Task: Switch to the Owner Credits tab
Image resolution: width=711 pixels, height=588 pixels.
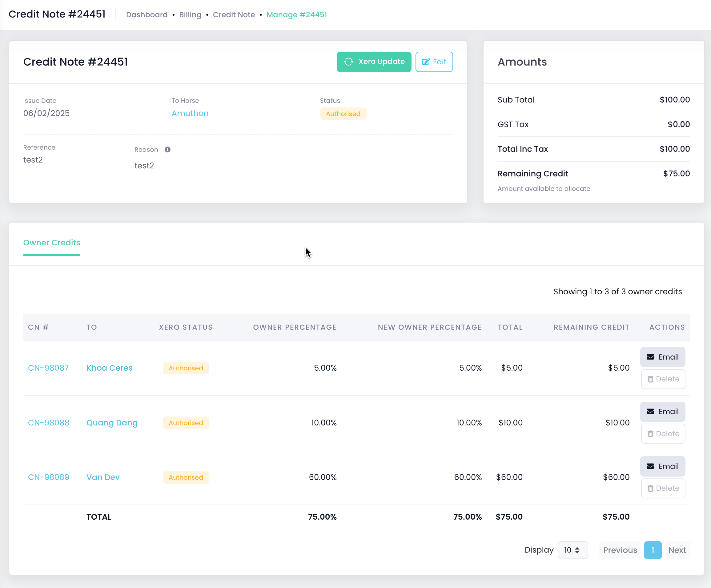Action: pos(51,243)
